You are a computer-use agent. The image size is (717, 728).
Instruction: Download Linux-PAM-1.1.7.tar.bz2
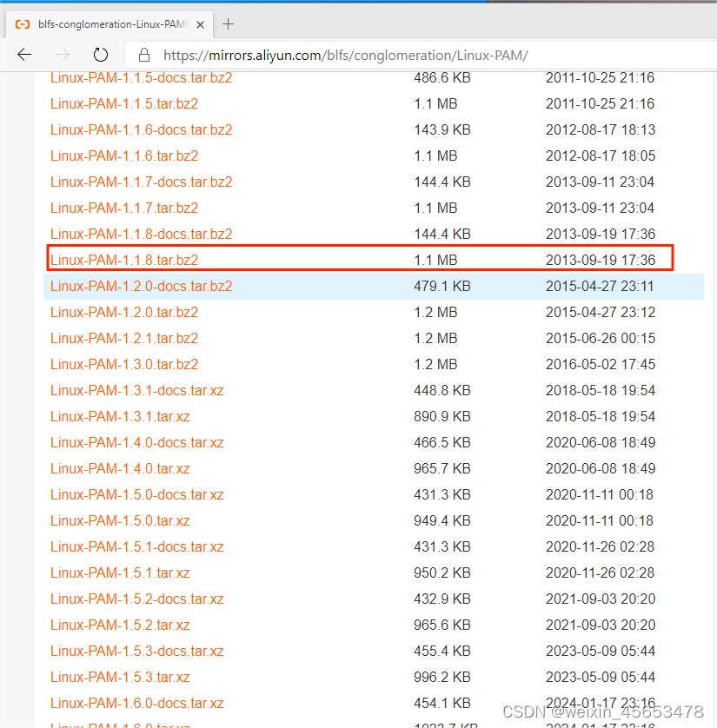(124, 208)
